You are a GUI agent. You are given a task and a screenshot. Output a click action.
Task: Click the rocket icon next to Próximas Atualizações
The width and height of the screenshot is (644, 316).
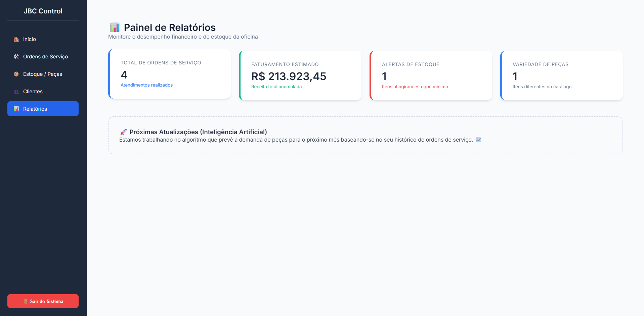click(x=123, y=132)
